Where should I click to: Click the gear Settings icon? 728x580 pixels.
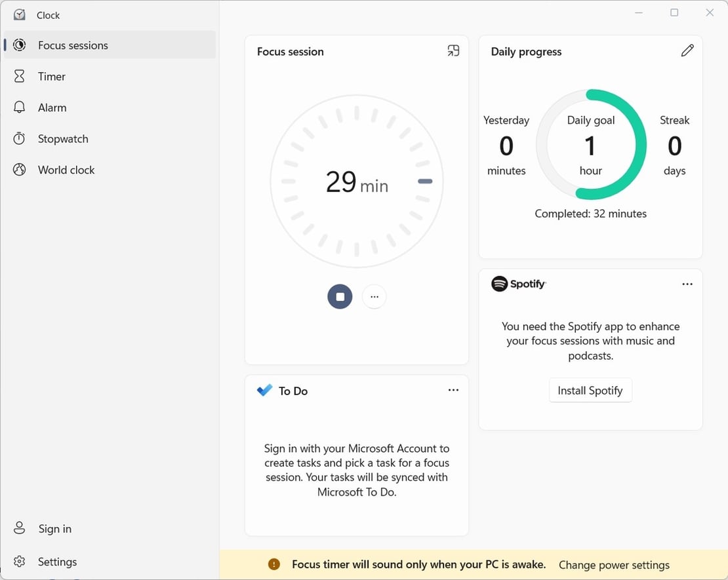point(20,562)
